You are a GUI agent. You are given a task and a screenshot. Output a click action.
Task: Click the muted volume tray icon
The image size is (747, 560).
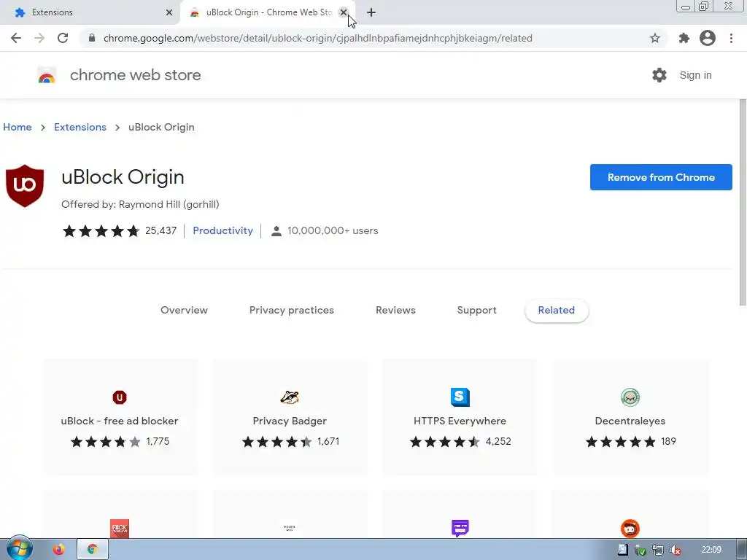[675, 550]
